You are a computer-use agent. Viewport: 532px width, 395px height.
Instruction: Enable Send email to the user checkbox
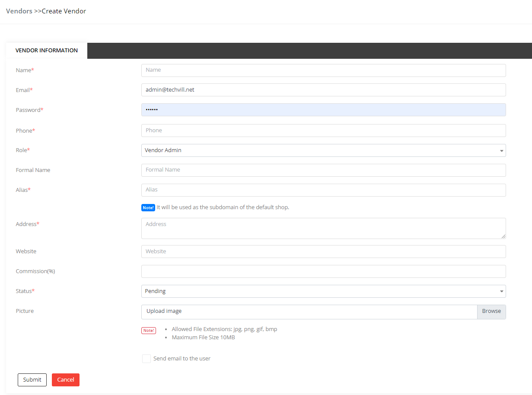pyautogui.click(x=147, y=359)
